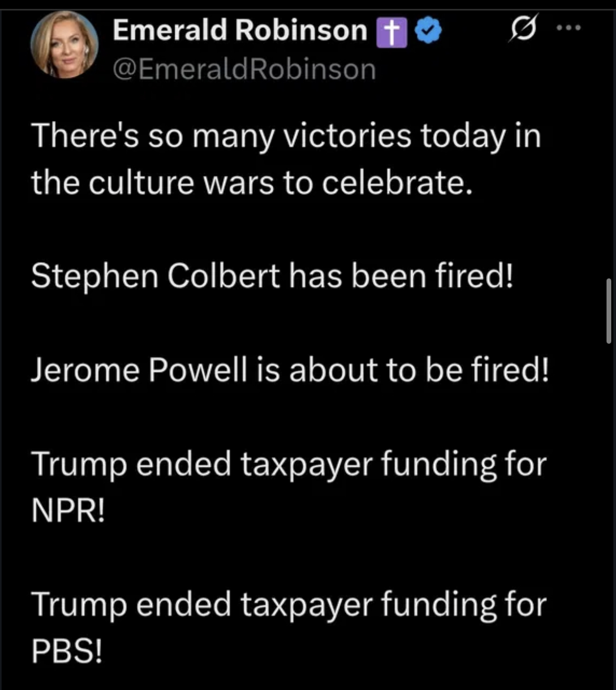Click the purple cross emoji badge

pos(391,32)
